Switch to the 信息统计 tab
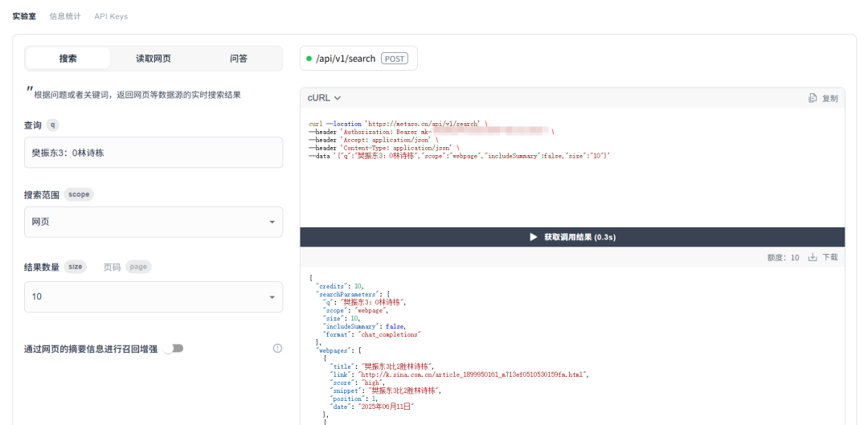 click(x=65, y=17)
